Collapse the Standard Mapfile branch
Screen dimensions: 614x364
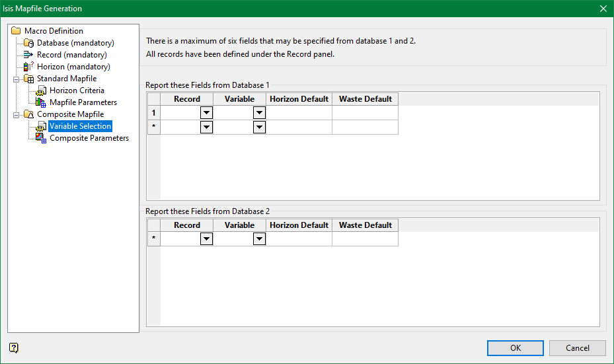tap(16, 79)
